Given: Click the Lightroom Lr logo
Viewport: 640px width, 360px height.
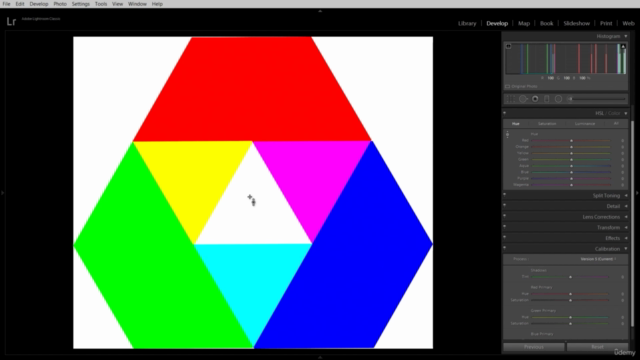Looking at the screenshot, I should click(x=11, y=21).
